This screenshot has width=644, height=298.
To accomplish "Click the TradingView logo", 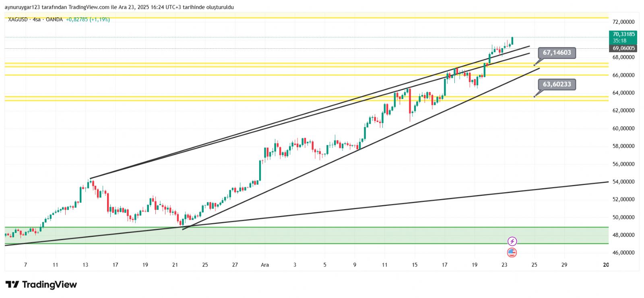I will coord(41,285).
